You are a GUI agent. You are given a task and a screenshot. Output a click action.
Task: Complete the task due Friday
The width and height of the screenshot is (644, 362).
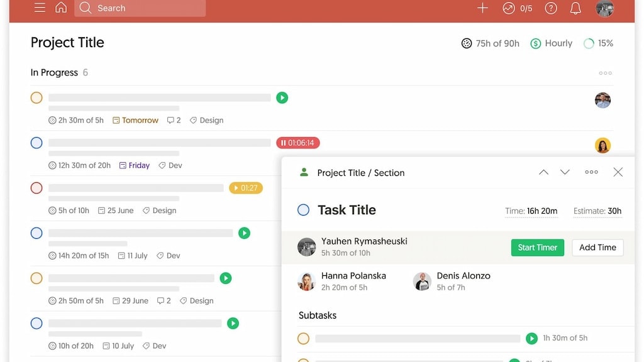pyautogui.click(x=36, y=143)
